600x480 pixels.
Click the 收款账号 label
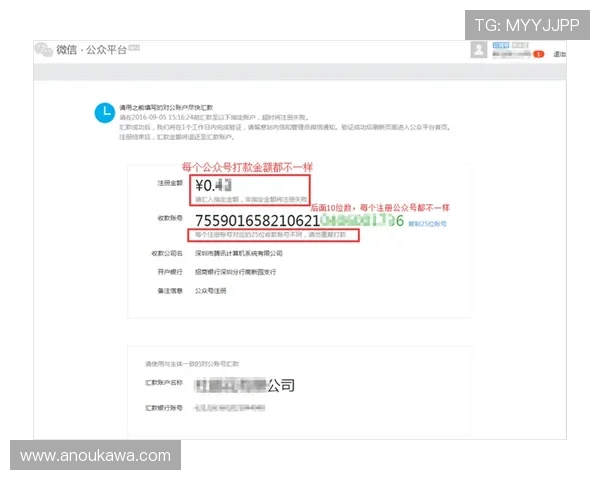pos(170,218)
